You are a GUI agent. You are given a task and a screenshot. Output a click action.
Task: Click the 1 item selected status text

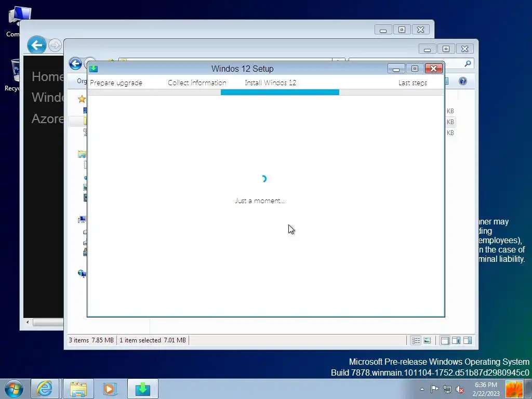tap(153, 340)
